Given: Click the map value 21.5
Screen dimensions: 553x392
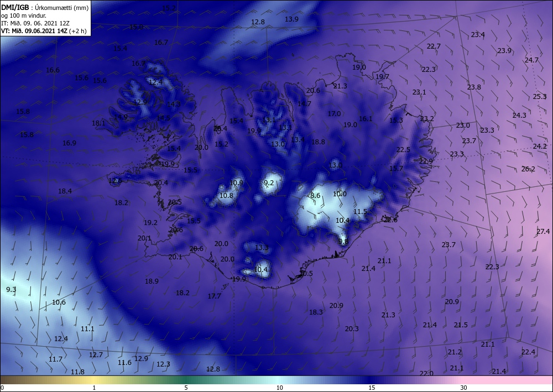Looking at the screenshot, I should 461,325.
